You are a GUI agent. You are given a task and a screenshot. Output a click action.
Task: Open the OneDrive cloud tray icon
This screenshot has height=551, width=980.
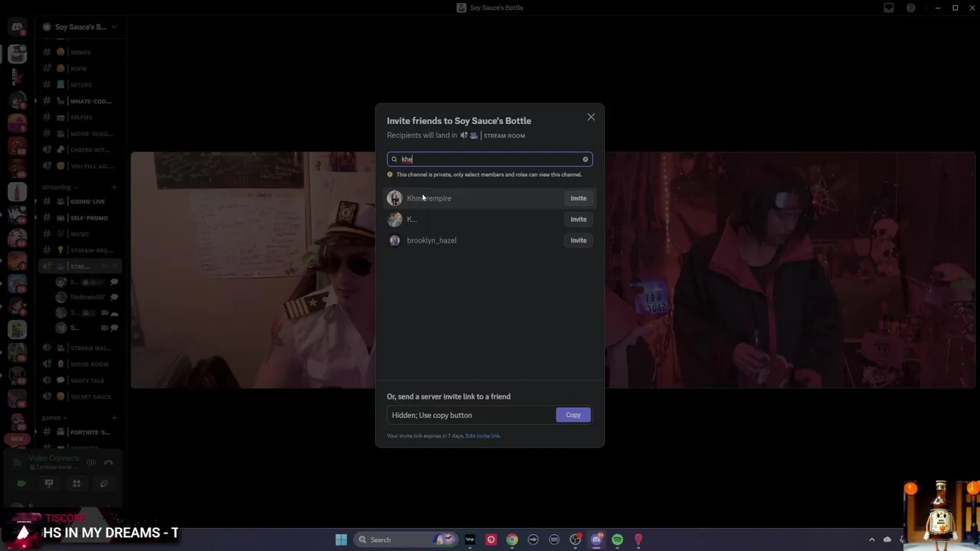pyautogui.click(x=887, y=540)
